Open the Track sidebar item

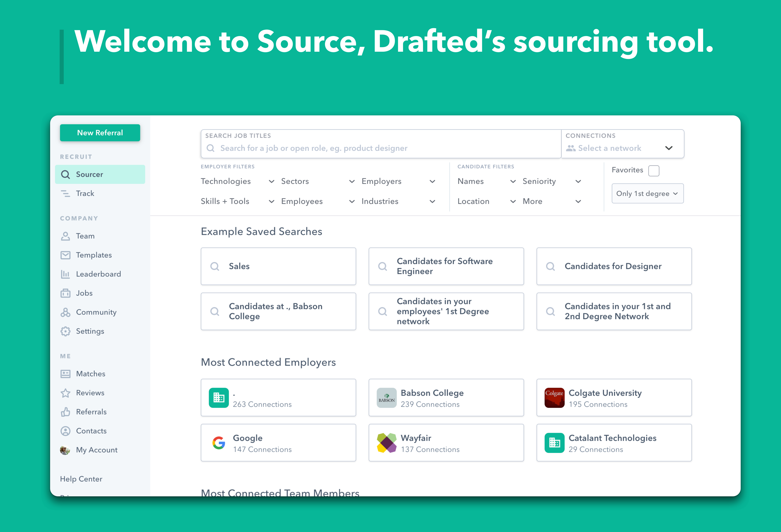tap(100, 193)
